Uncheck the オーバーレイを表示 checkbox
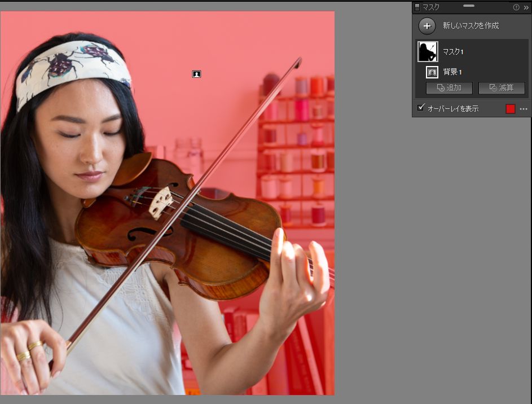The width and height of the screenshot is (532, 404). pyautogui.click(x=421, y=108)
